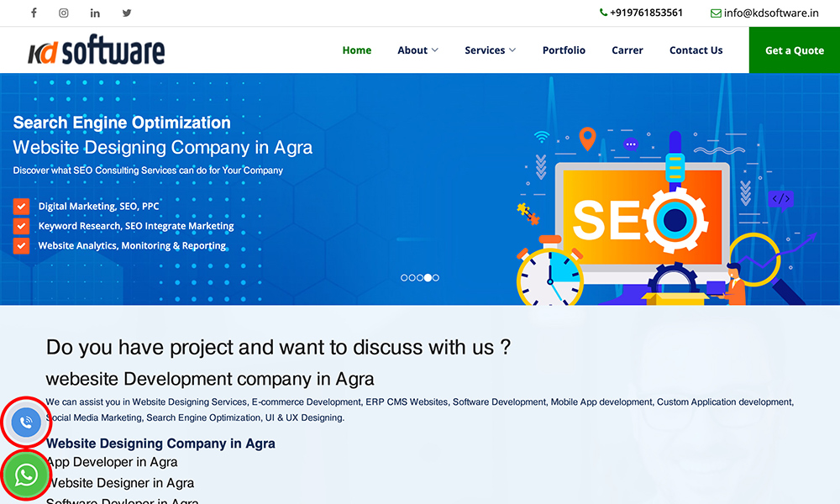840x504 pixels.
Task: Open the Facebook social icon
Action: click(x=34, y=13)
